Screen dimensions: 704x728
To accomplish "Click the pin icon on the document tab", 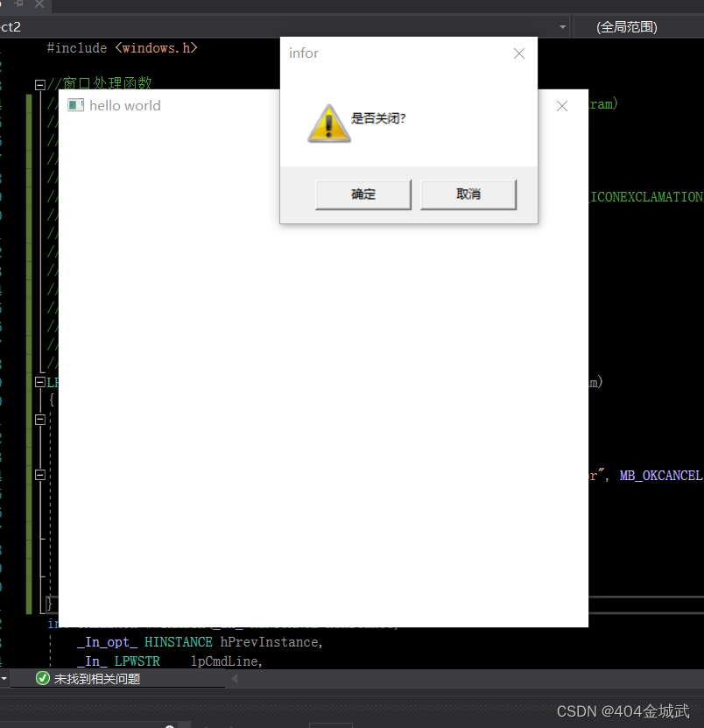I will point(19,4).
